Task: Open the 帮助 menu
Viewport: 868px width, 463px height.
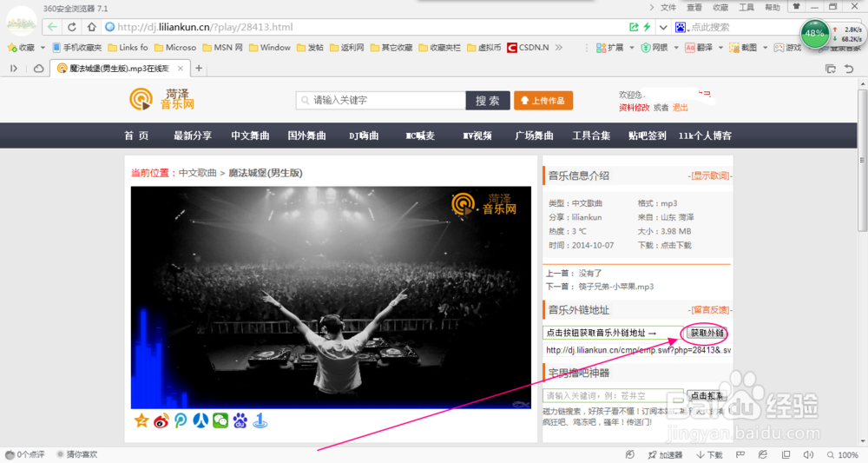Action: [773, 7]
